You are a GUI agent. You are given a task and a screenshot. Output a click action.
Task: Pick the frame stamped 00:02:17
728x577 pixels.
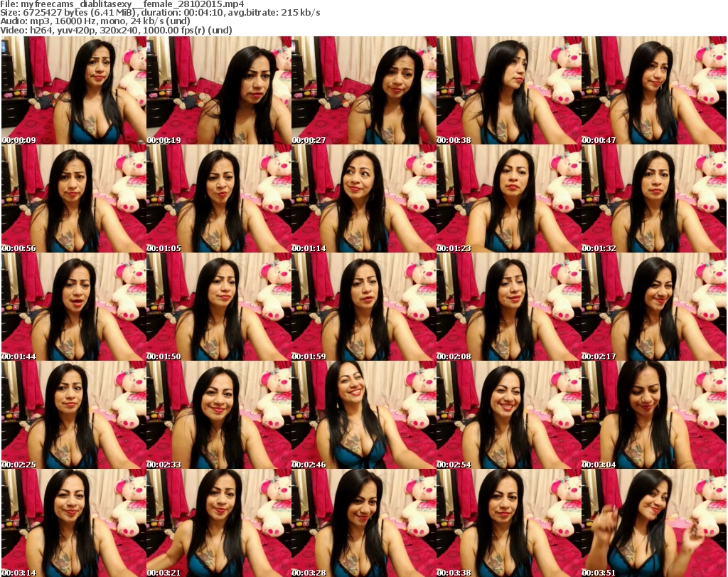[x=654, y=307]
